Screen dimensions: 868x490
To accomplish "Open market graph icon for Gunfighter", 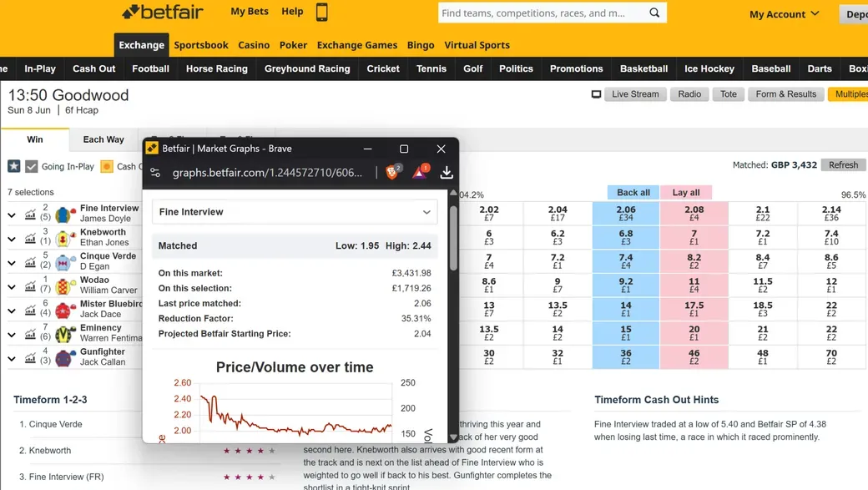I will 30,357.
